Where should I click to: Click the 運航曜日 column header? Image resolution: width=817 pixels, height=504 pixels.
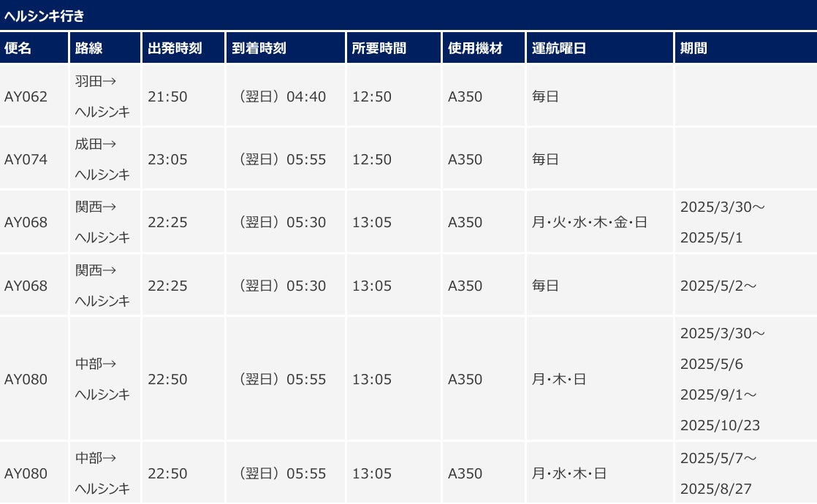[559, 49]
